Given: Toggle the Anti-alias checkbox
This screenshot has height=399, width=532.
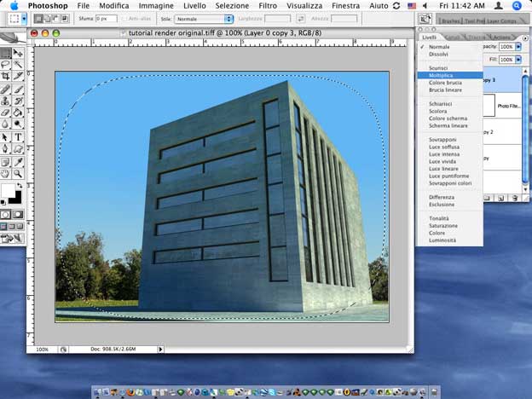Looking at the screenshot, I should (124, 18).
